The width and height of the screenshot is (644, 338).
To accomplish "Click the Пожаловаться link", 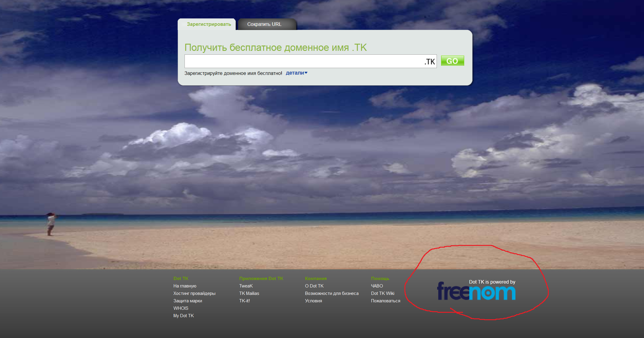I will coord(385,301).
